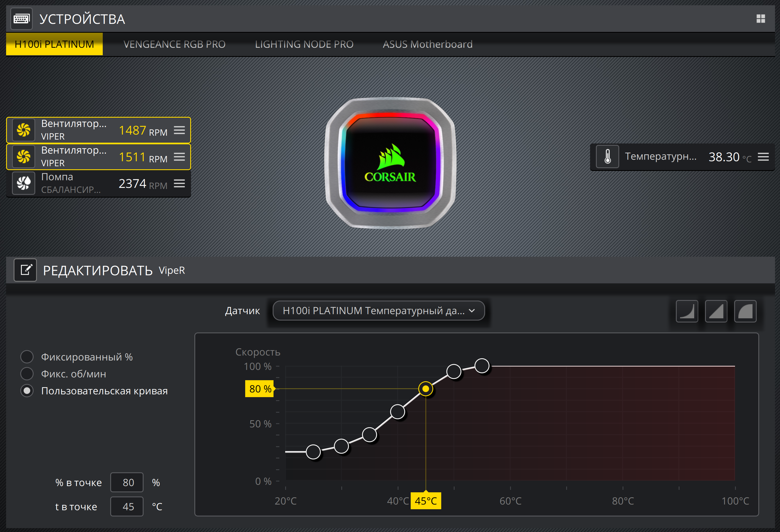Apply the quiet curve preset icon
780x532 pixels.
[687, 311]
